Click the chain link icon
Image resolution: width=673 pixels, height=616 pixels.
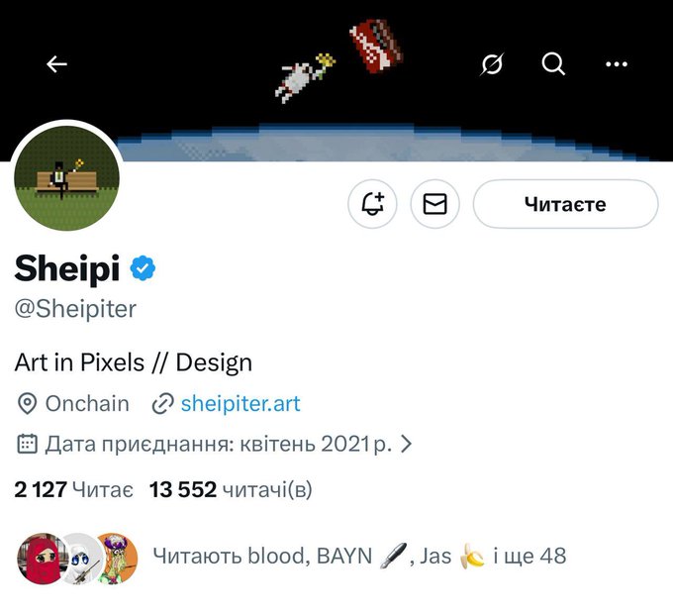(162, 403)
